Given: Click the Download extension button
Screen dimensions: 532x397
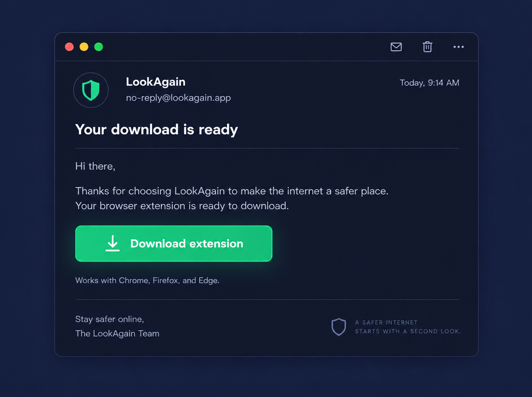Looking at the screenshot, I should click(x=174, y=244).
